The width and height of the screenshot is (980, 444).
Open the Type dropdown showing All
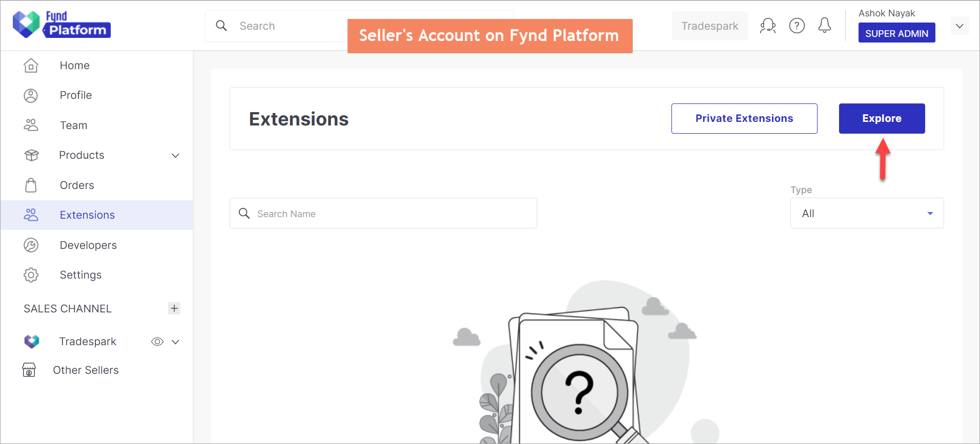pos(867,213)
